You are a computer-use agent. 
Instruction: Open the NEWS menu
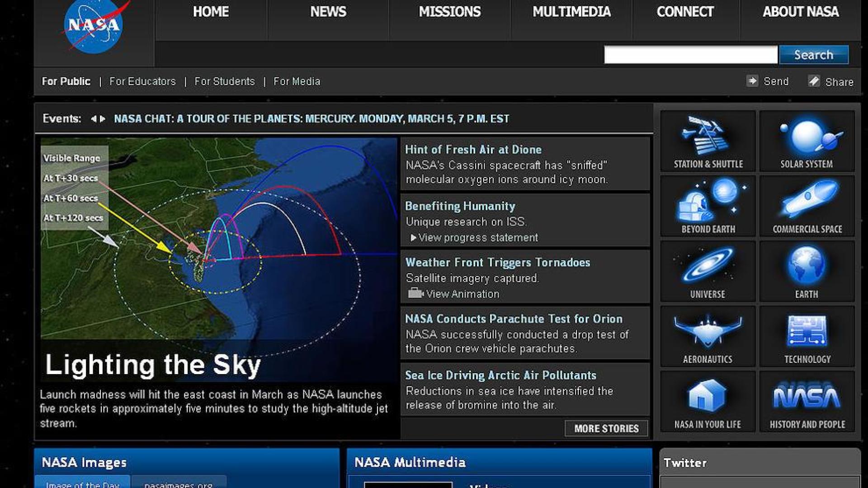[328, 12]
